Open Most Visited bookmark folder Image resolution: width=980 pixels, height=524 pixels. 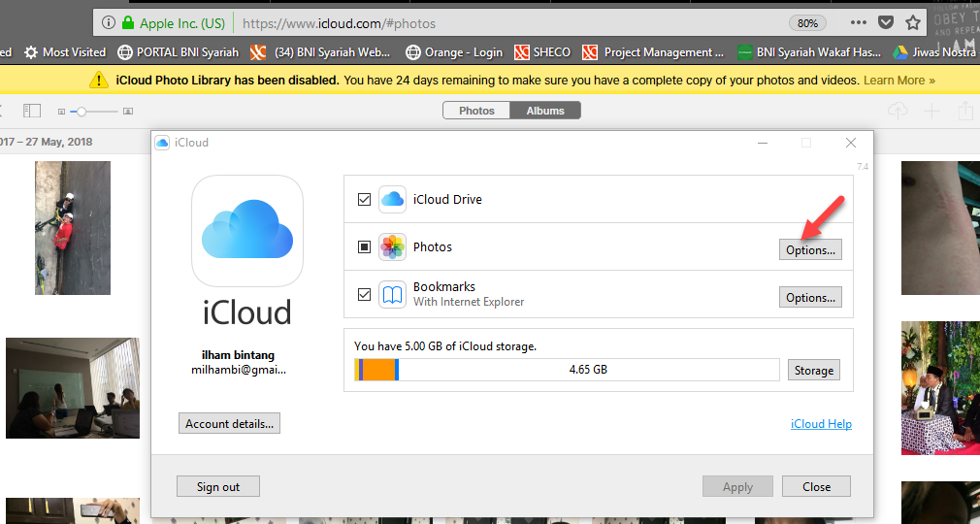tap(65, 52)
